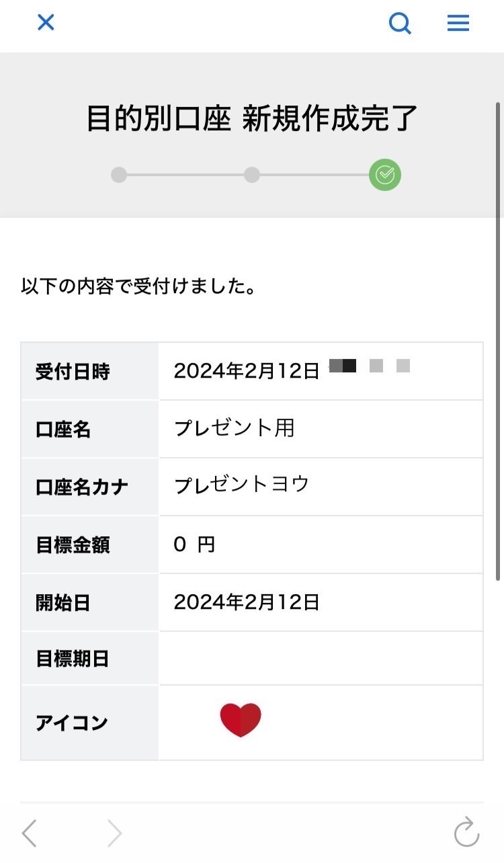Click the green completed-step checkmark

[385, 175]
